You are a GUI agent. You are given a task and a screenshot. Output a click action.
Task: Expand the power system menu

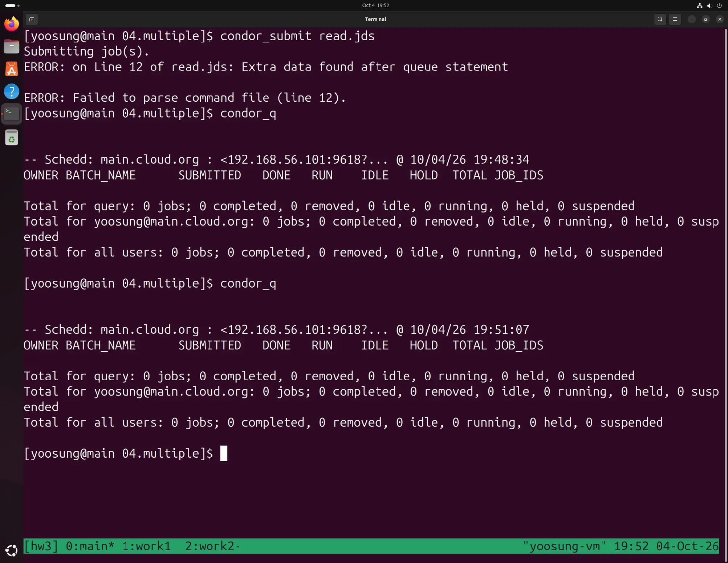[x=719, y=5]
